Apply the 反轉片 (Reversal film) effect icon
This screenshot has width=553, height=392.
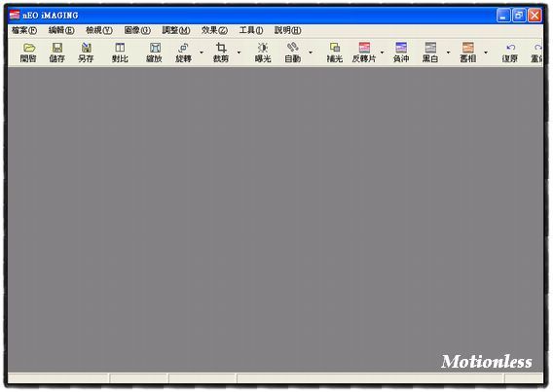pyautogui.click(x=364, y=48)
